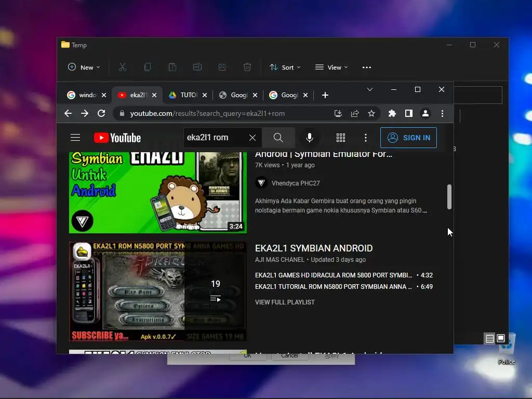Open YouTube apps grid icon

pyautogui.click(x=341, y=138)
